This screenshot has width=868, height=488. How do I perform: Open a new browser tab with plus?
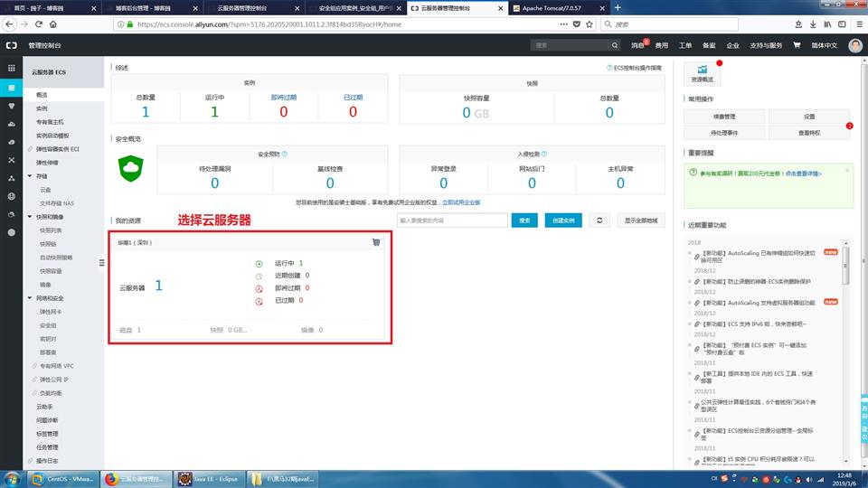coord(618,8)
